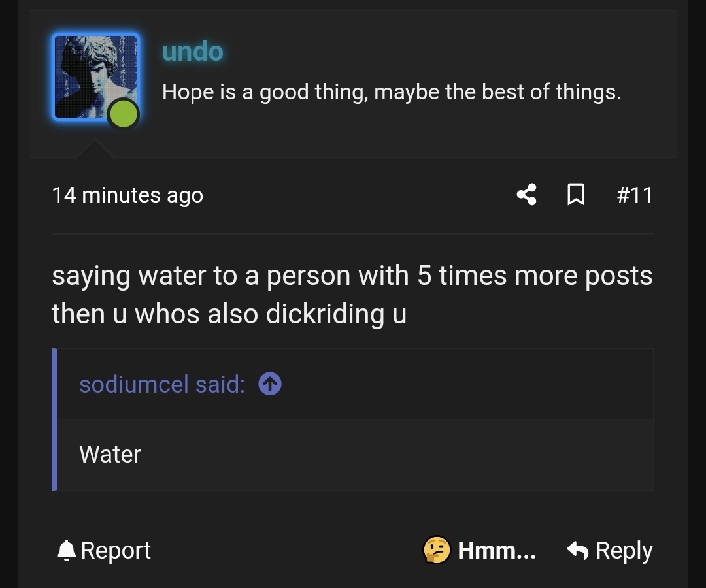Click undo's profile avatar
This screenshot has height=588, width=706.
95,76
